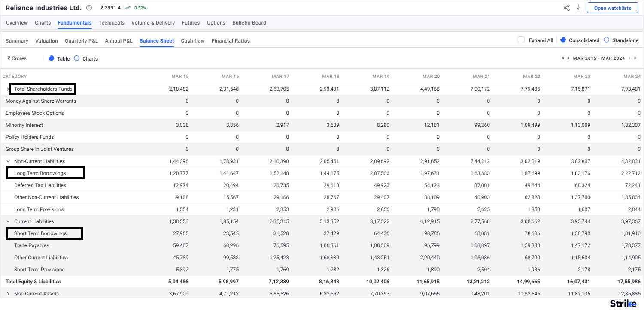Jump to first period with double-left arrows

(562, 58)
